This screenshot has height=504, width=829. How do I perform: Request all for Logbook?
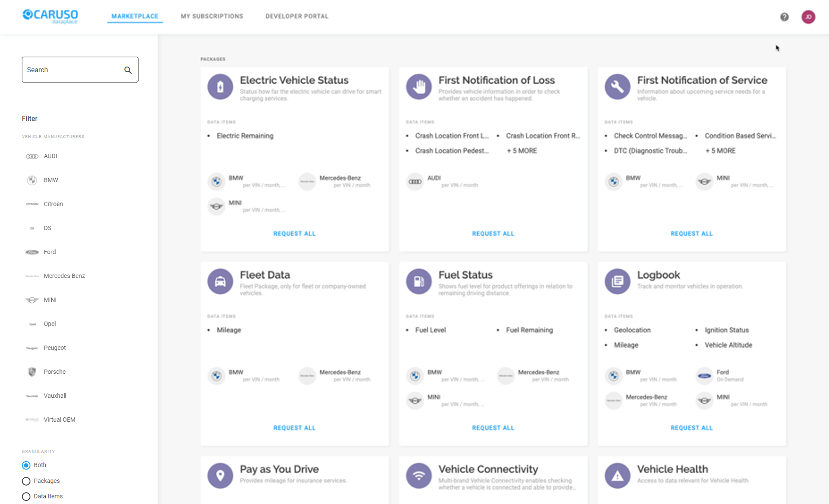click(x=692, y=428)
